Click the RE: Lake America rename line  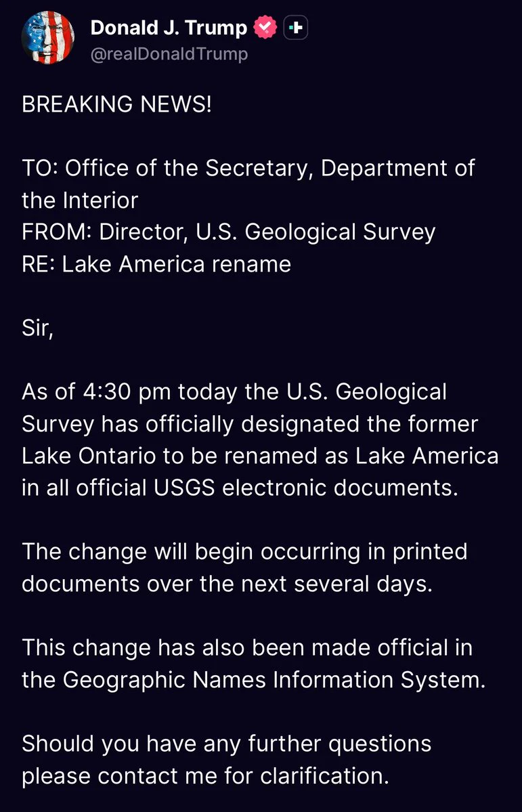(156, 264)
